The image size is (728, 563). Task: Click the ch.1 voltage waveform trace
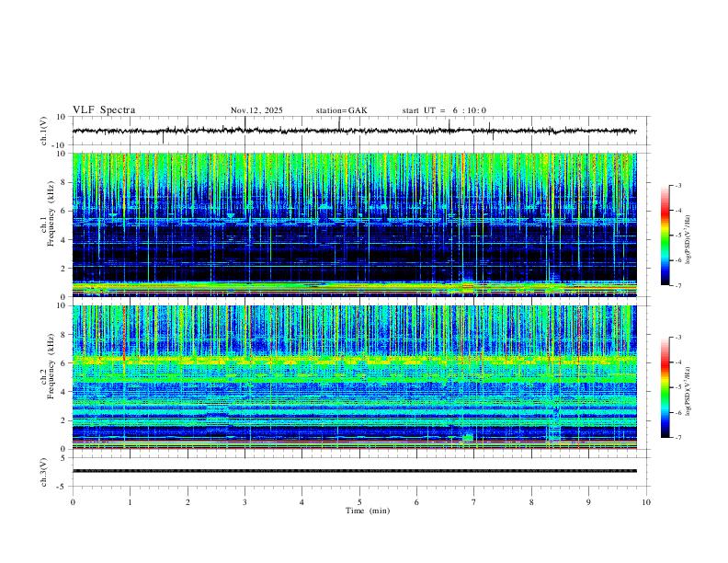(354, 131)
